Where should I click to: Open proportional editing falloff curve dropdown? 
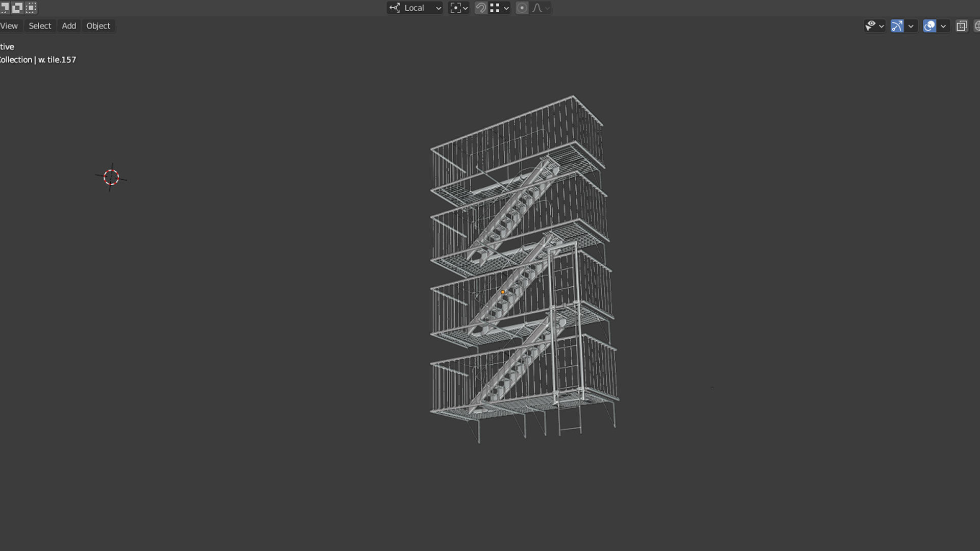pyautogui.click(x=541, y=8)
